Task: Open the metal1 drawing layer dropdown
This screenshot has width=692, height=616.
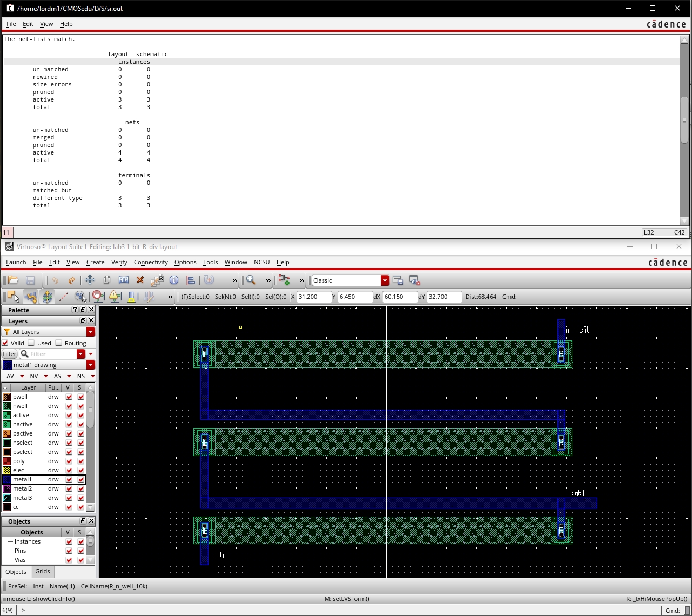Action: (90, 365)
